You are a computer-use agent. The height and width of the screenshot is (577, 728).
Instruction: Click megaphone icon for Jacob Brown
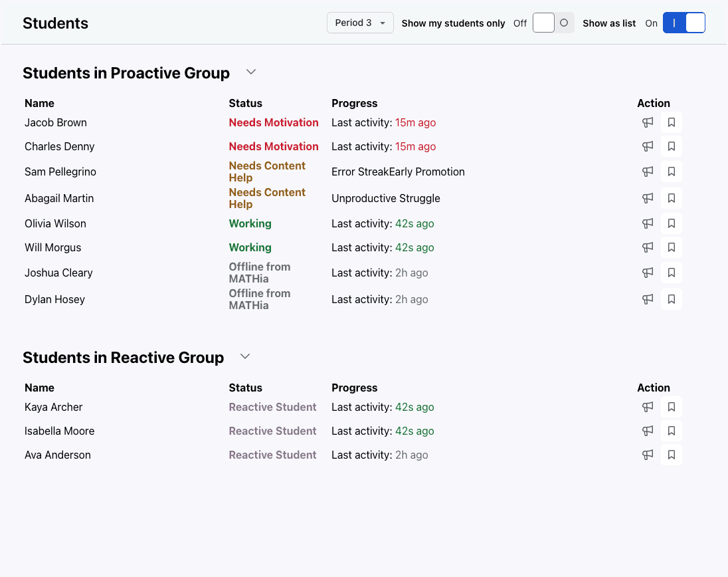coord(648,123)
